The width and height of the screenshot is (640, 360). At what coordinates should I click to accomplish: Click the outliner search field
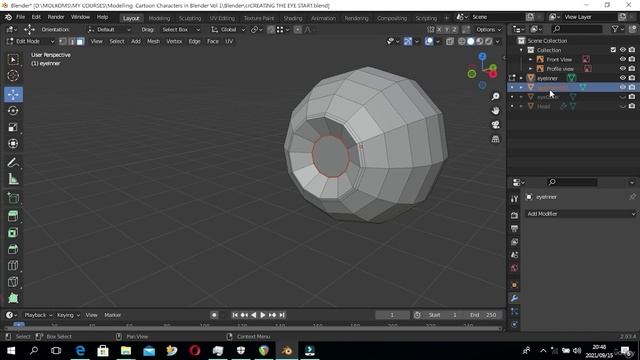pyautogui.click(x=577, y=29)
